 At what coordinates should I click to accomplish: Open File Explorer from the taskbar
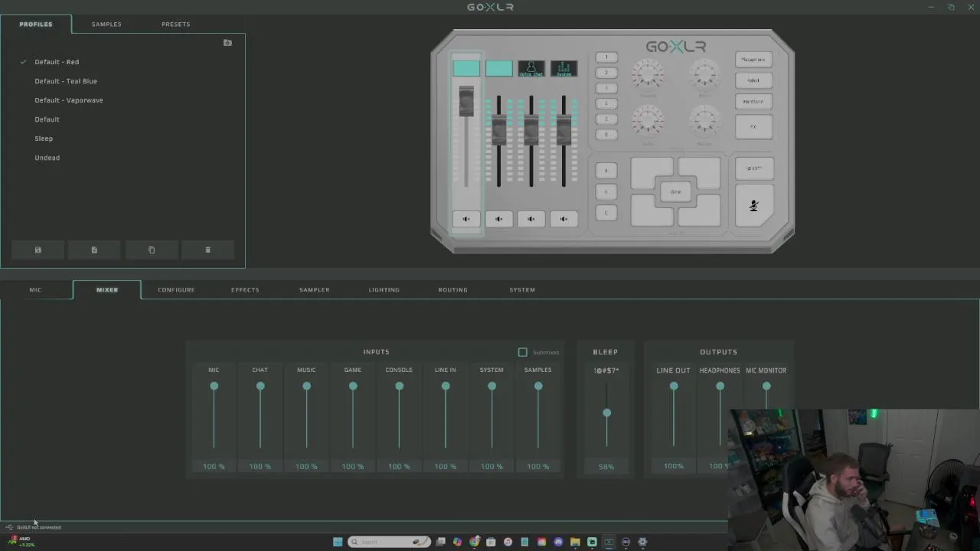coord(575,542)
